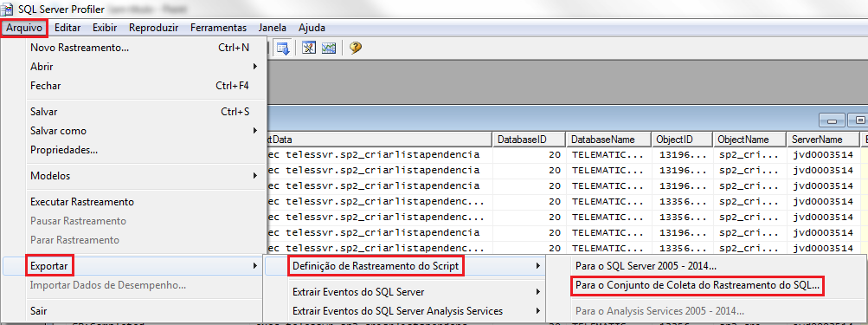This screenshot has height=325, width=868.
Task: Open the Editar menu
Action: click(x=68, y=28)
